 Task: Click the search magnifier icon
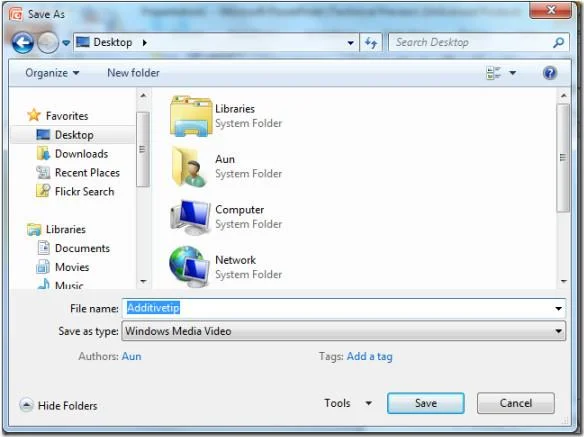[x=558, y=42]
